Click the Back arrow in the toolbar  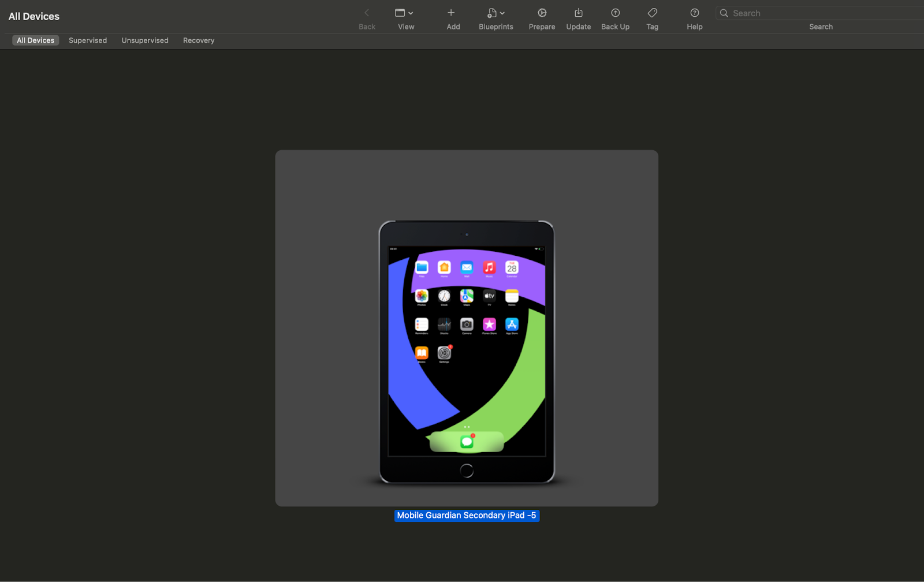(x=367, y=12)
